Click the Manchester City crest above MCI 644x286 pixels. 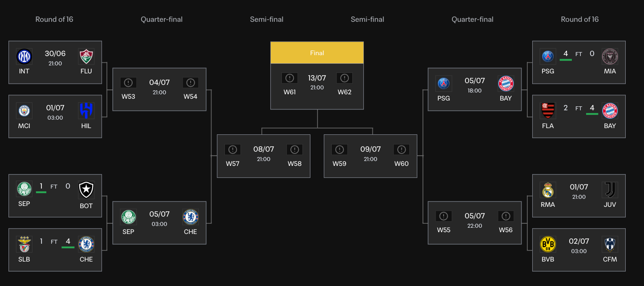pyautogui.click(x=24, y=111)
